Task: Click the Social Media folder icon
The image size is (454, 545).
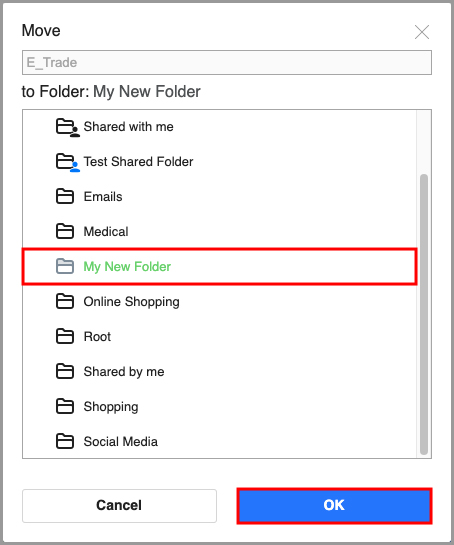Action: [x=65, y=441]
